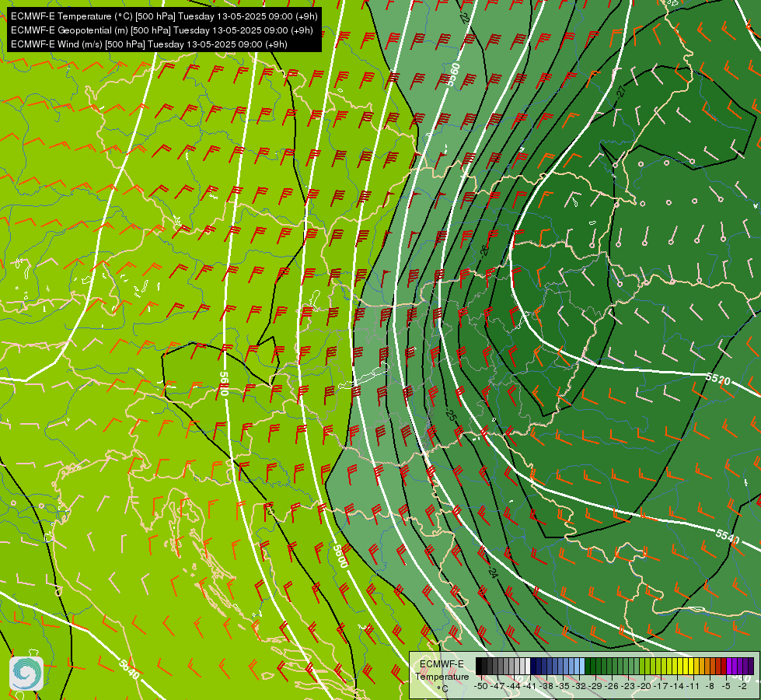Screen dimensions: 761x700
Task: Click the -20 tick label in legend
Action: pyautogui.click(x=644, y=686)
